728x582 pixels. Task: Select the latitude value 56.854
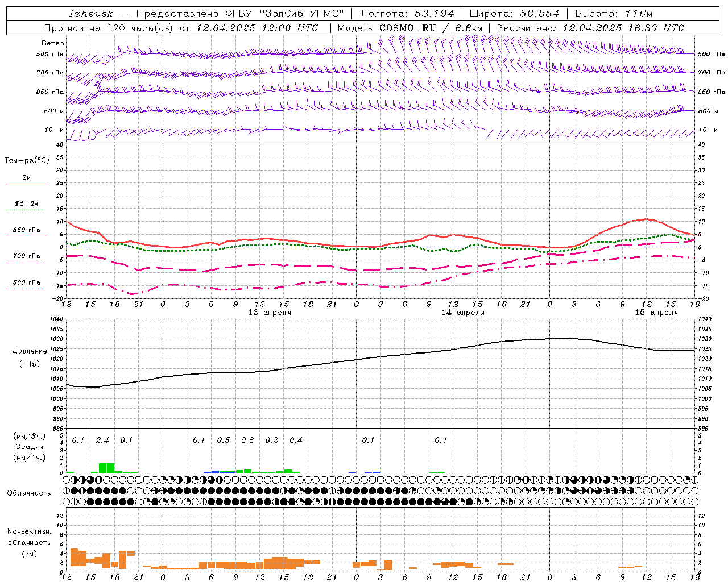tap(540, 14)
